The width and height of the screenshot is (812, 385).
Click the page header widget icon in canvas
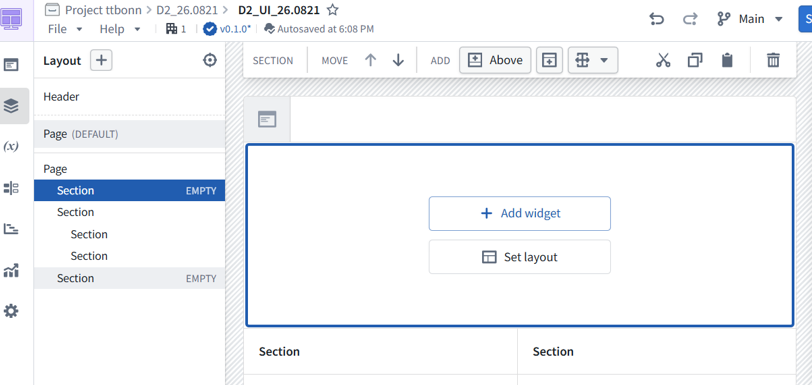(267, 120)
